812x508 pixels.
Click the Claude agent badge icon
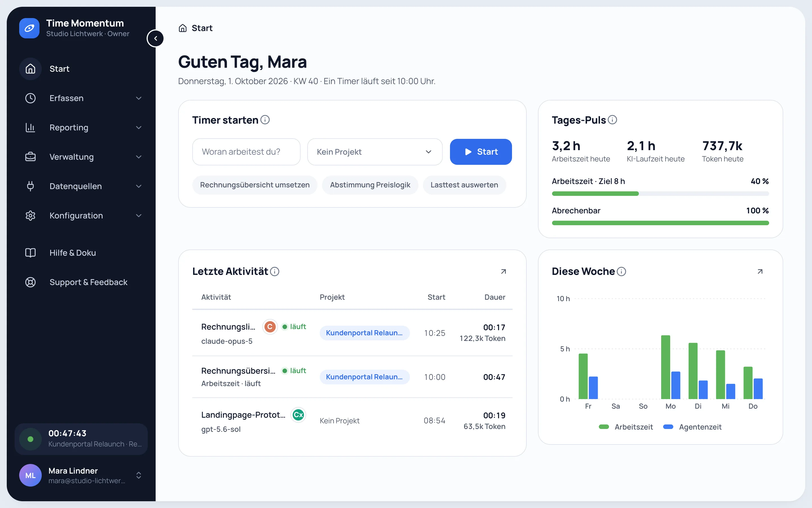(270, 327)
